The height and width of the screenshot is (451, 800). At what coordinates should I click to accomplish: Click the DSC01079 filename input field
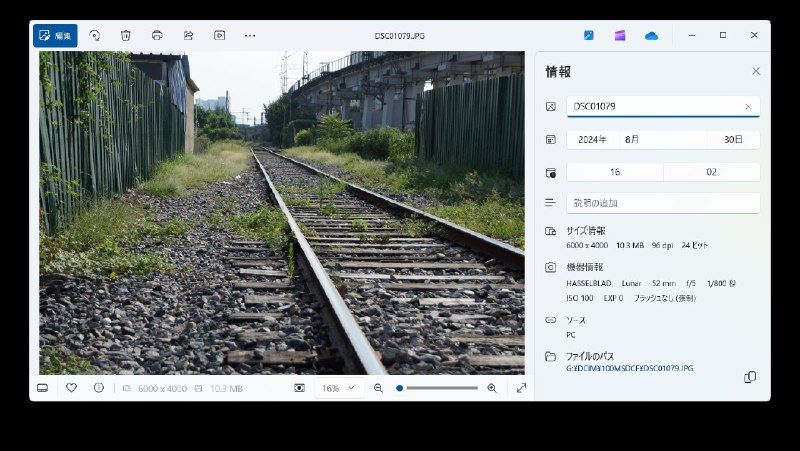point(650,106)
